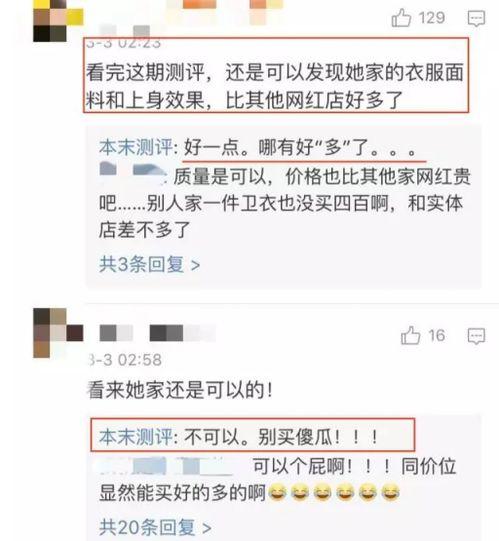Open reply bubble for the 129-likes comment
The height and width of the screenshot is (541, 499).
pyautogui.click(x=476, y=18)
